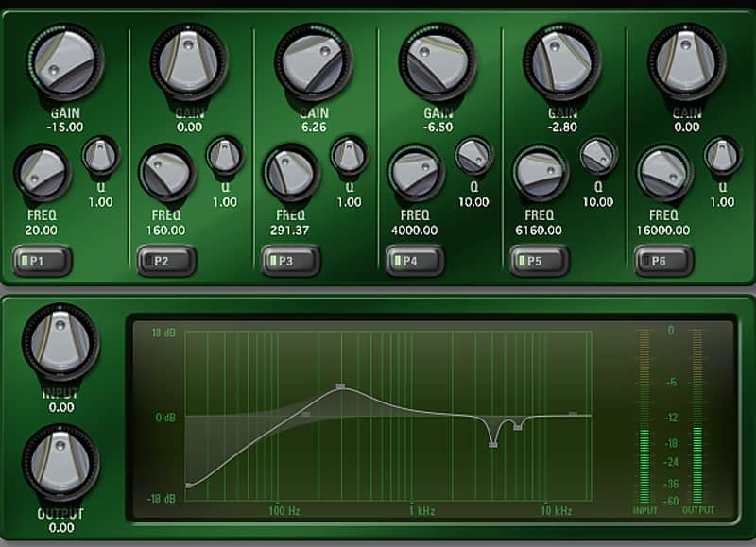The height and width of the screenshot is (547, 756).
Task: Click the 10 kHz graph axis label
Action: pos(556,511)
